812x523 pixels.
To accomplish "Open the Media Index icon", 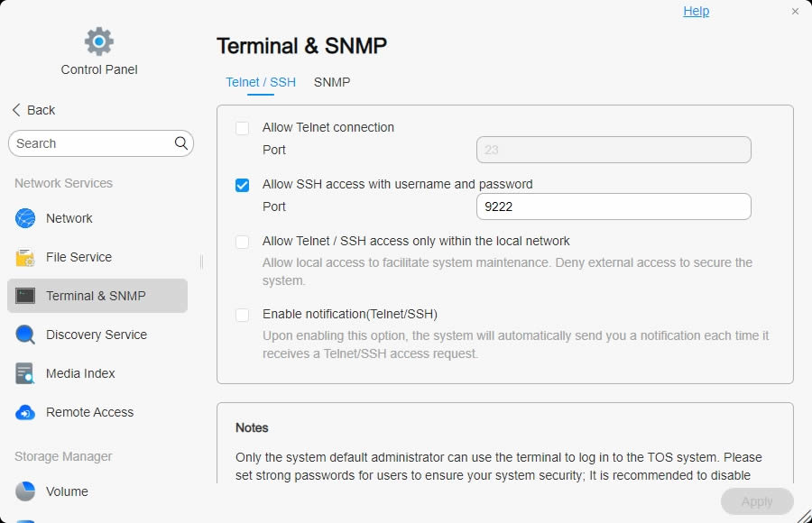I will (25, 373).
